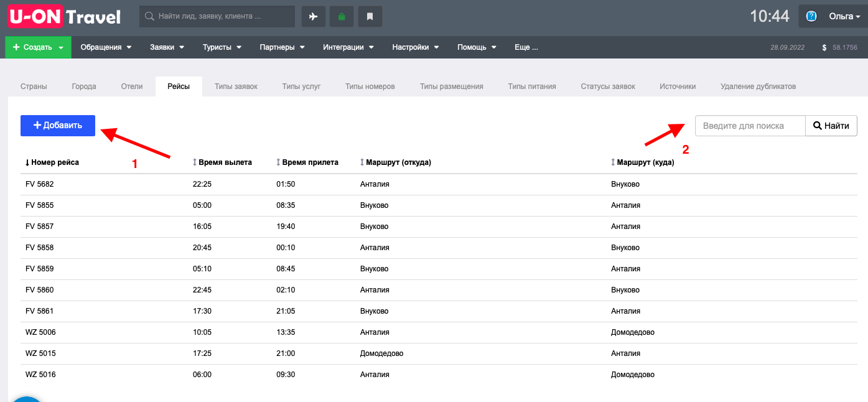Click the dollar currency icon
This screenshot has width=868, height=402.
click(824, 47)
